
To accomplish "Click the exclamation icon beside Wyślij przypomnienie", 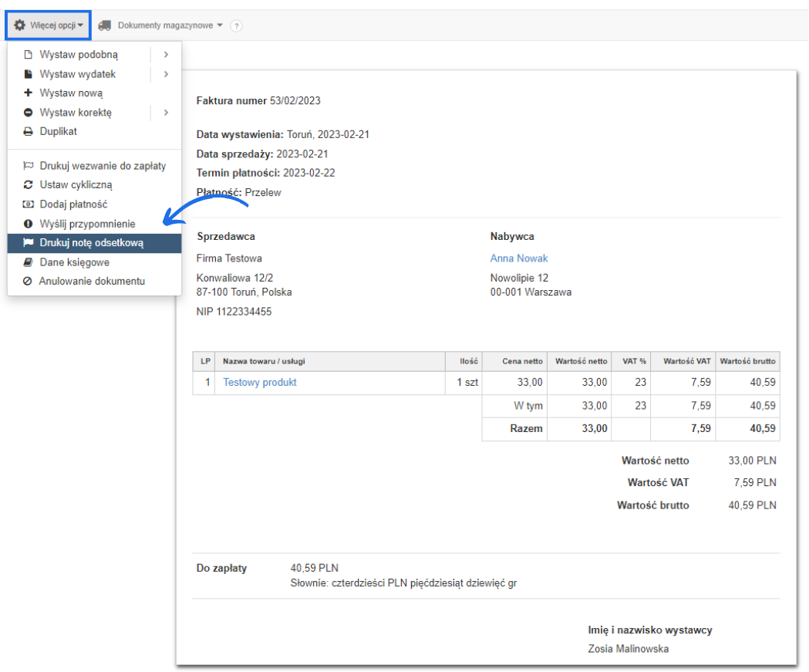I will click(x=29, y=224).
